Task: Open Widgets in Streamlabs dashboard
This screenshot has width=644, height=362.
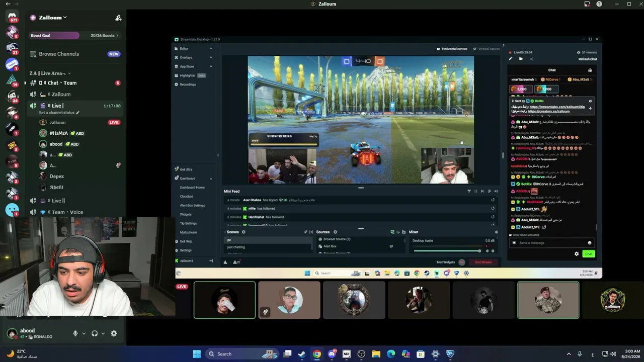Action: (186, 215)
